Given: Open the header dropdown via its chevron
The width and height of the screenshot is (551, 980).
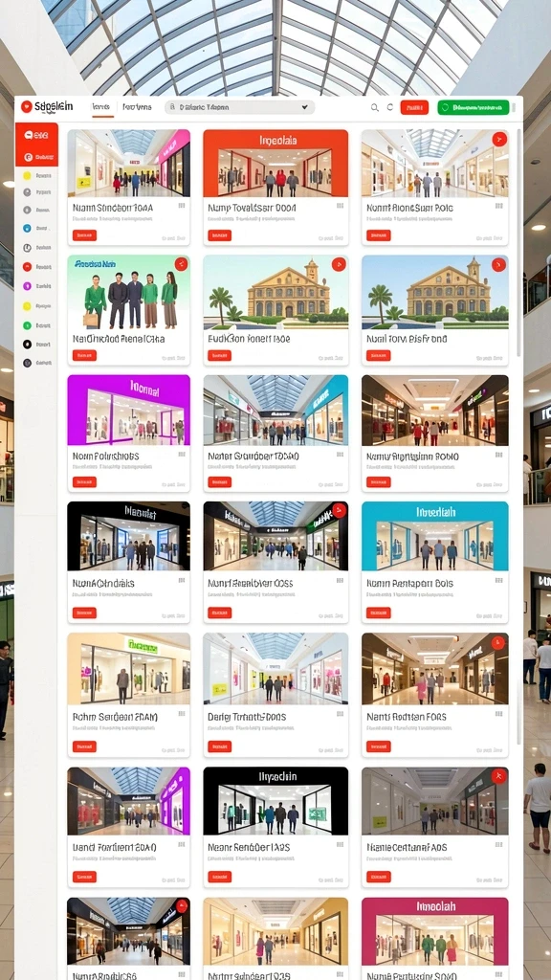Looking at the screenshot, I should pos(305,107).
